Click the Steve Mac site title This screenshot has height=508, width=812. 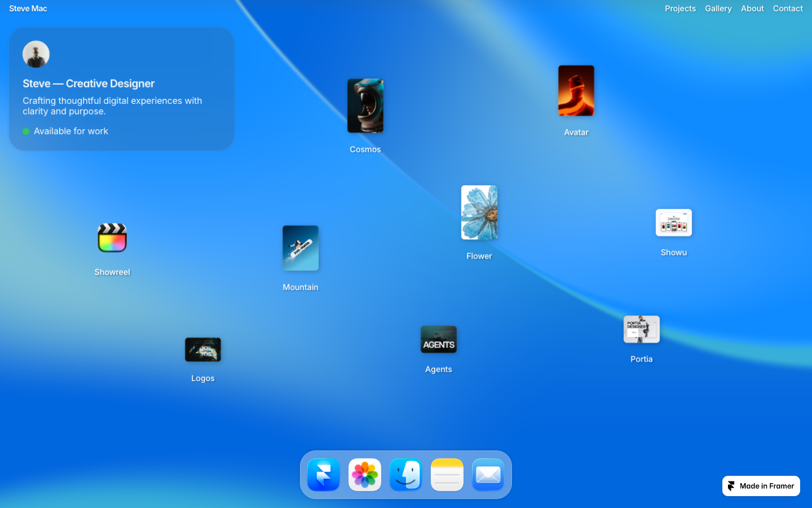pyautogui.click(x=28, y=8)
